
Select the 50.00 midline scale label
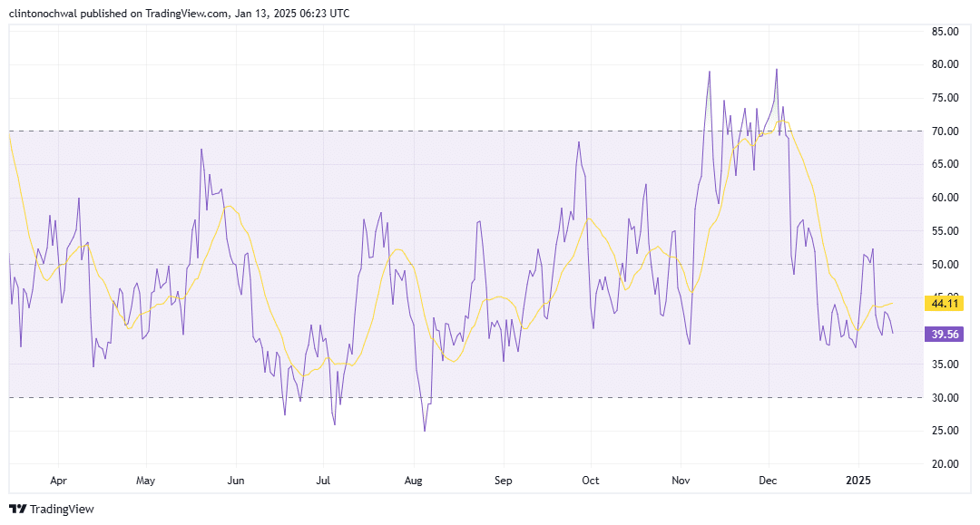point(946,265)
